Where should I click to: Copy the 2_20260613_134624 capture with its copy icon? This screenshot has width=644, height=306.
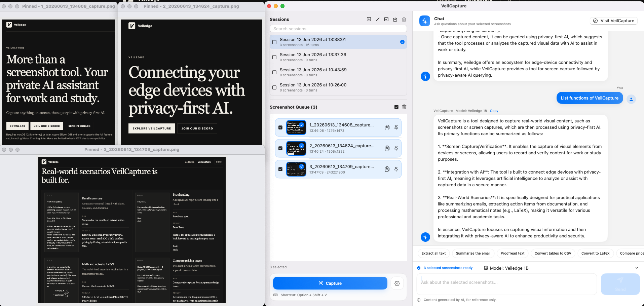pyautogui.click(x=387, y=148)
